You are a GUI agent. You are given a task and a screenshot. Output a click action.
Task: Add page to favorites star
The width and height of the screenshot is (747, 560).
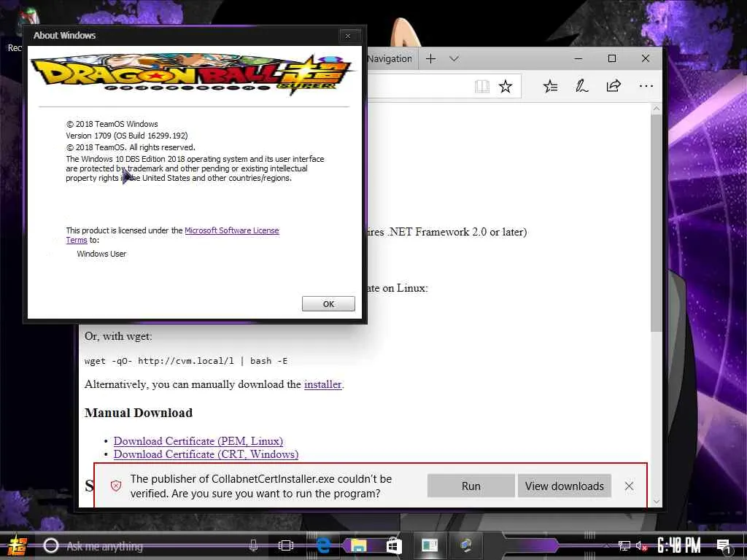pyautogui.click(x=506, y=86)
